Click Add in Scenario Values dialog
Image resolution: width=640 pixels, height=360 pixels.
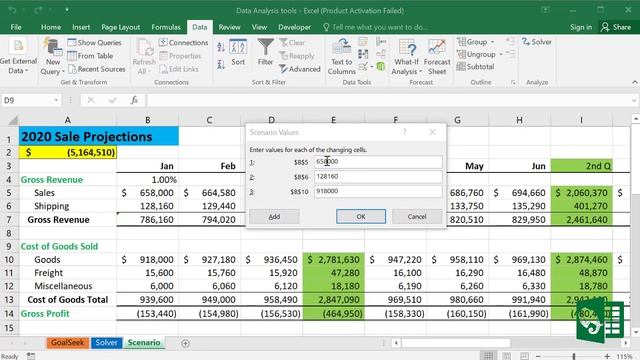(x=274, y=216)
